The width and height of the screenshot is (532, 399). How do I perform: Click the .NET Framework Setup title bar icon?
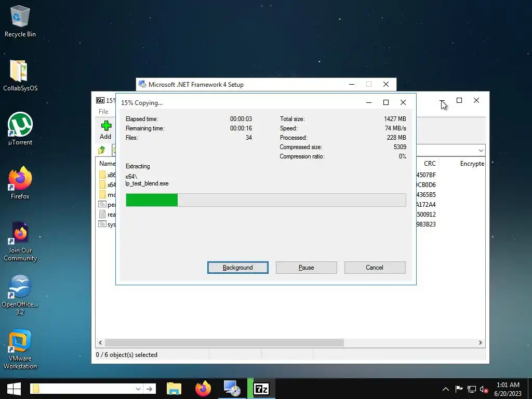click(x=142, y=85)
